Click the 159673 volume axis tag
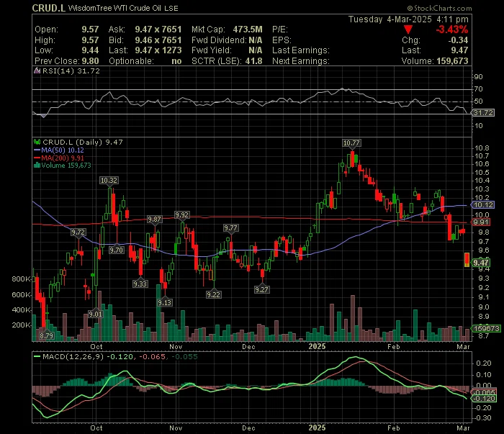The image size is (504, 434). tap(486, 328)
